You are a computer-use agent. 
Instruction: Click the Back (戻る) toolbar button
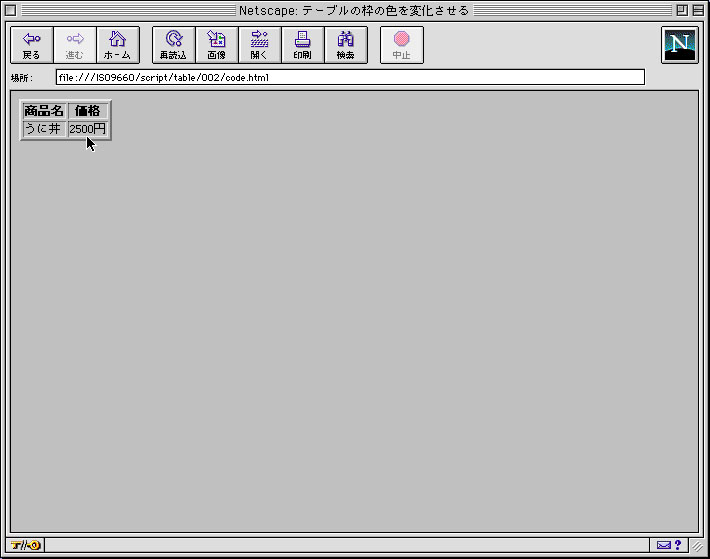pyautogui.click(x=32, y=45)
